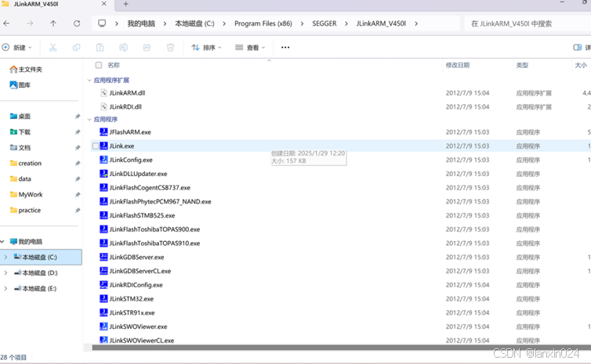Image resolution: width=591 pixels, height=364 pixels.
Task: Click the Rename icon in toolbar
Action: (x=123, y=48)
